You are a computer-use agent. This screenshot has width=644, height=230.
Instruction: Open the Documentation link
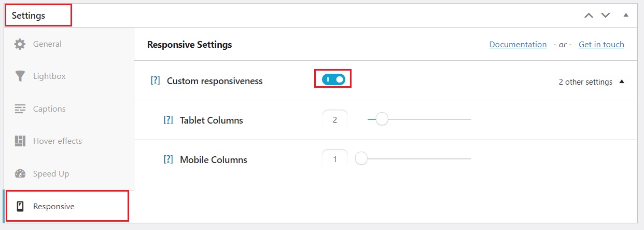tap(517, 45)
